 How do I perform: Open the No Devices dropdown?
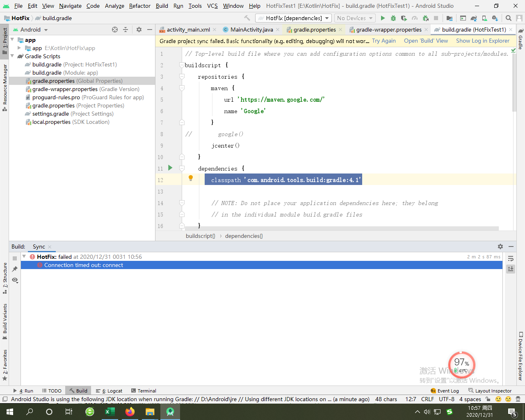click(x=355, y=18)
